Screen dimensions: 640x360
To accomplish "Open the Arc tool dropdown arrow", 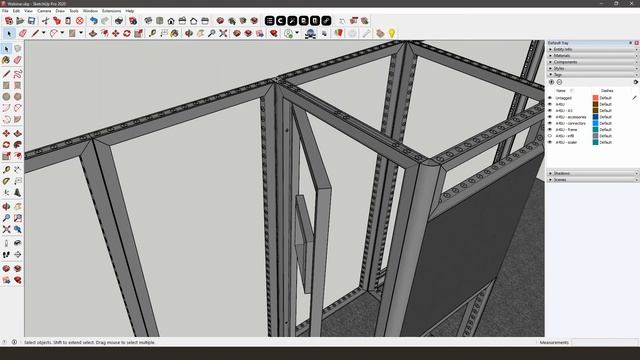I will tap(62, 33).
